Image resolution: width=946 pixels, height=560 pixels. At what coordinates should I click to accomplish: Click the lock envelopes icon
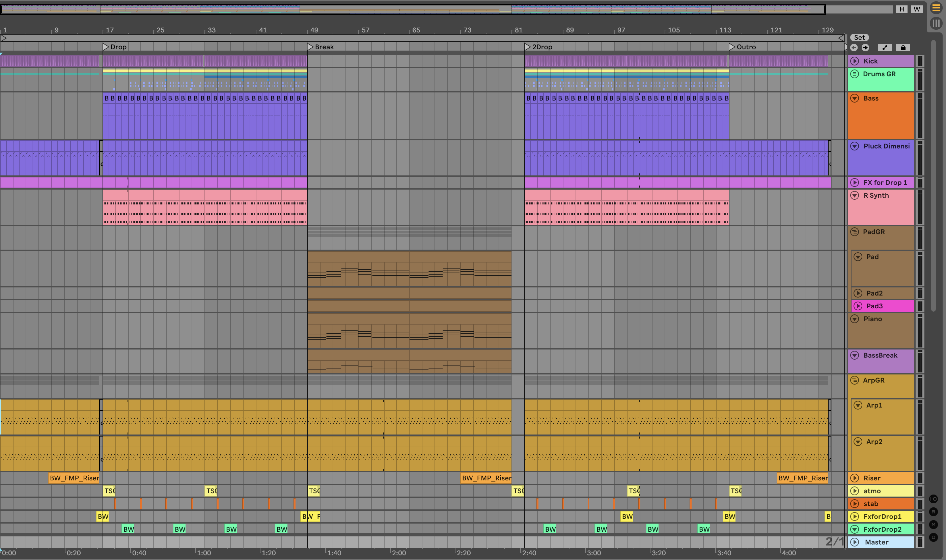pos(903,48)
